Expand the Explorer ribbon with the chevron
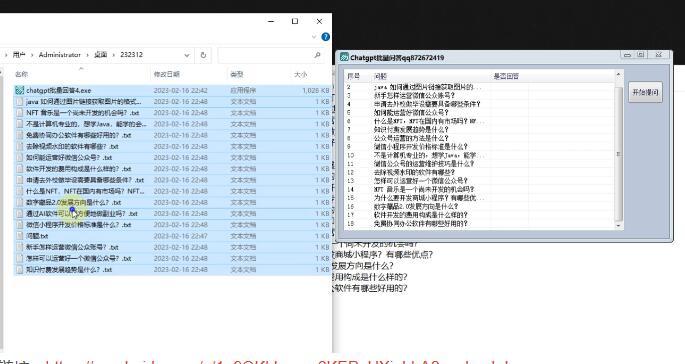The image size is (685, 364). click(314, 37)
